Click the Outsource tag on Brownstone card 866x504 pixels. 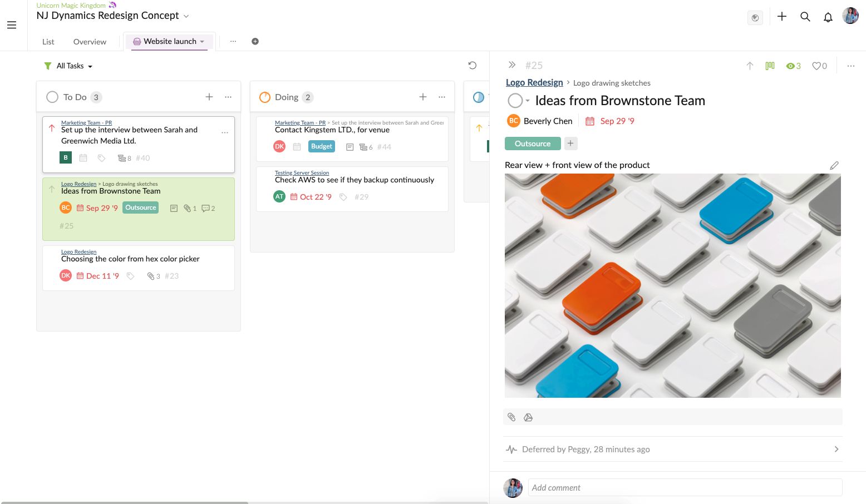[141, 207]
